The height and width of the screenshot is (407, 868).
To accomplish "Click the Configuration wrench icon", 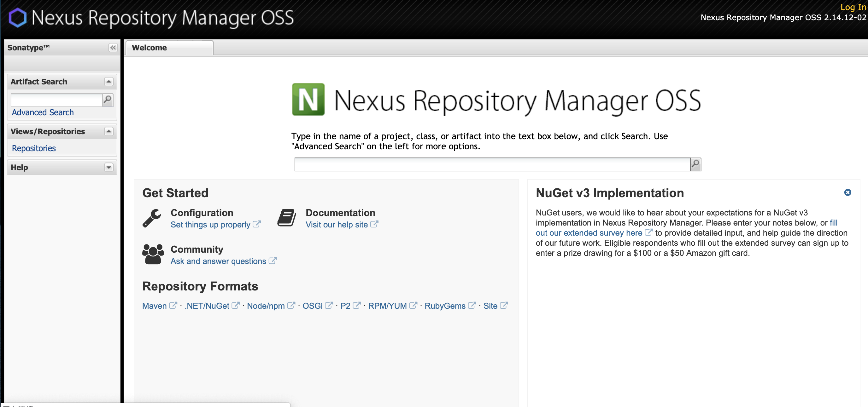I will (x=152, y=218).
